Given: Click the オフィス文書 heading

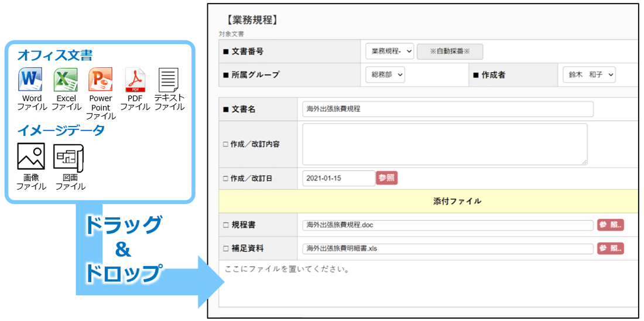Looking at the screenshot, I should pyautogui.click(x=54, y=54).
